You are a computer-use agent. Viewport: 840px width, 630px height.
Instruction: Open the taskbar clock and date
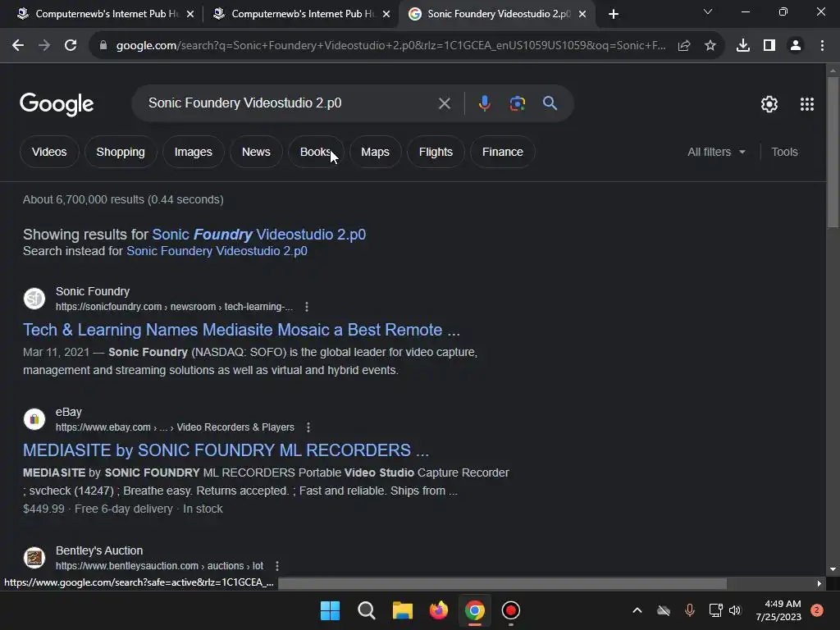778,610
